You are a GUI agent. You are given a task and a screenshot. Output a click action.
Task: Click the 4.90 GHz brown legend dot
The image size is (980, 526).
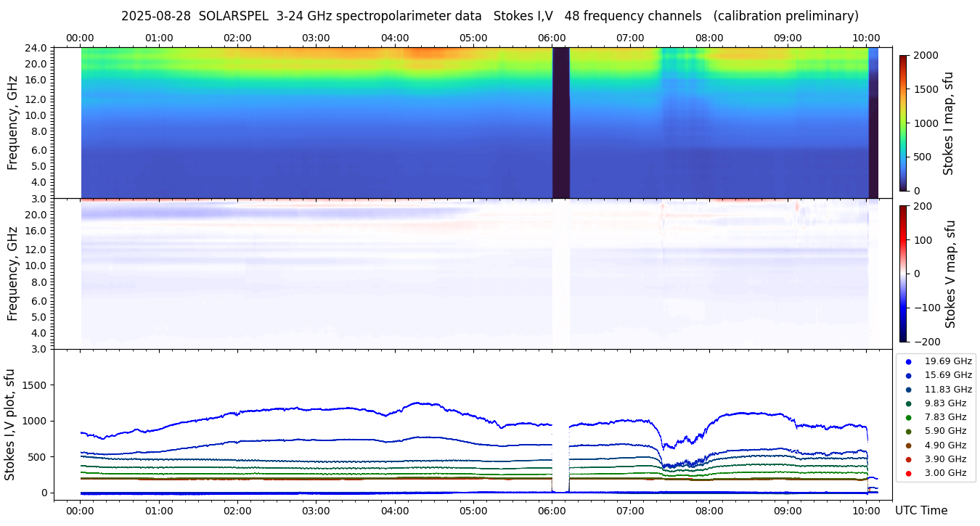908,445
